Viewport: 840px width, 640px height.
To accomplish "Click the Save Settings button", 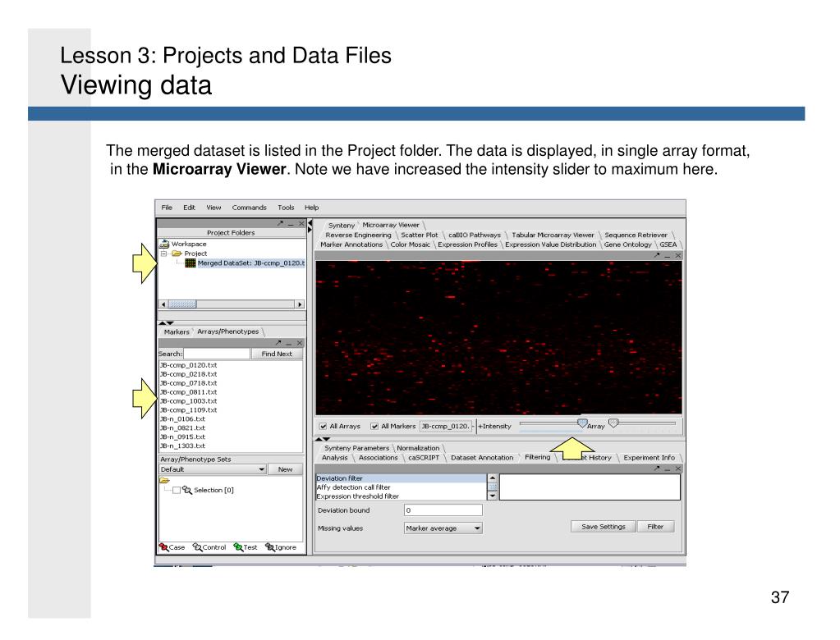I will 603,527.
